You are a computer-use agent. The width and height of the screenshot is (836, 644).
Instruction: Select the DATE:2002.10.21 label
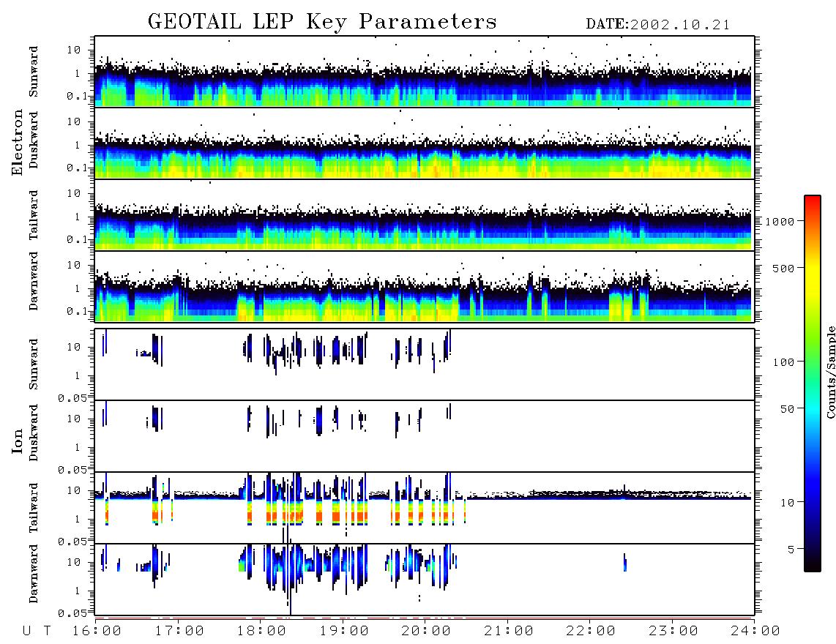[657, 25]
